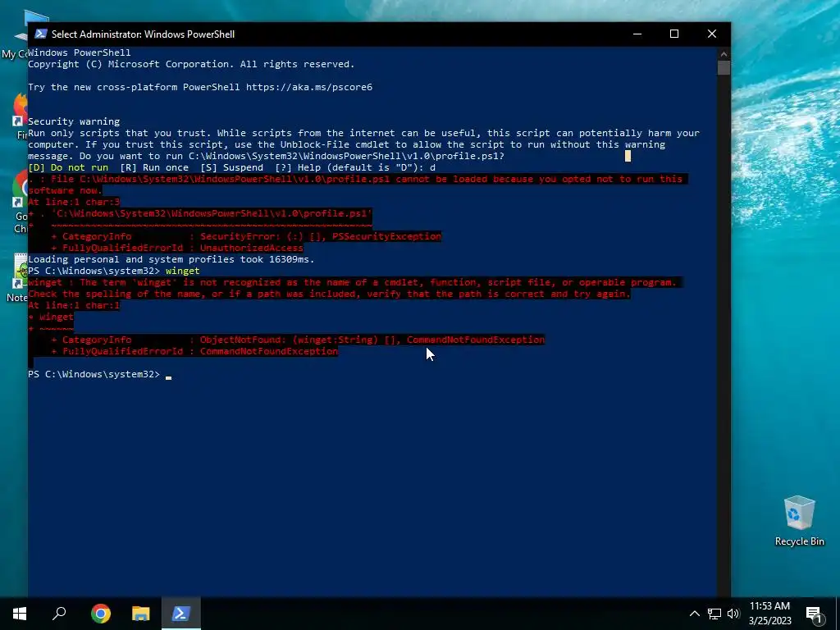Open the volume speaker tray icon
The width and height of the screenshot is (840, 630).
tap(733, 614)
